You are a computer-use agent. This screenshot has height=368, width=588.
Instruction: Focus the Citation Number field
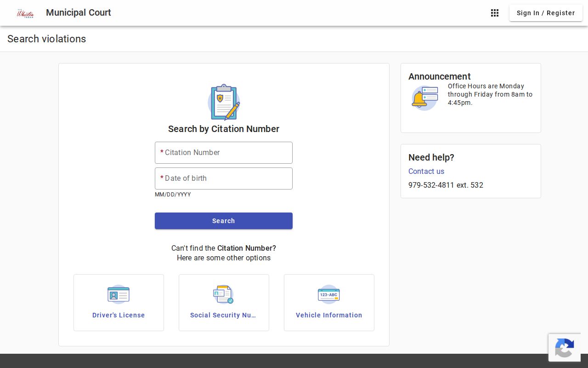(224, 153)
